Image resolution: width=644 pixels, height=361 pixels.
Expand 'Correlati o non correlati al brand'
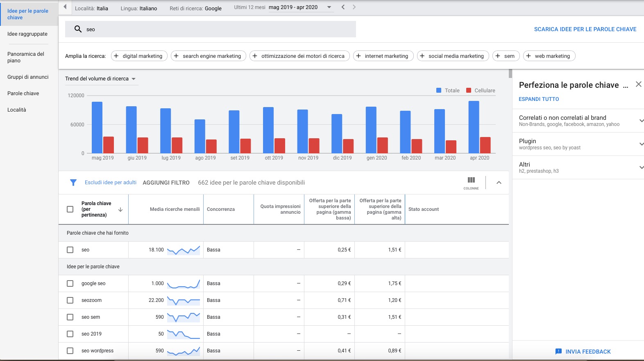click(x=578, y=121)
